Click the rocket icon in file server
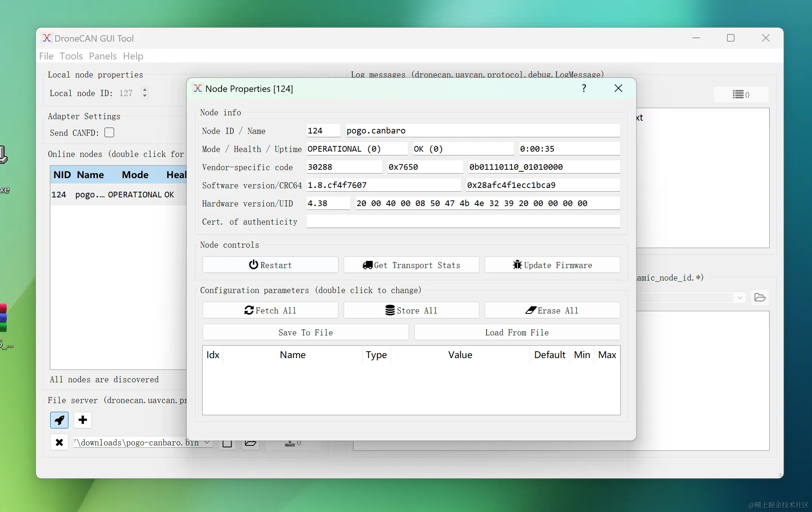This screenshot has width=812, height=512. [x=59, y=420]
